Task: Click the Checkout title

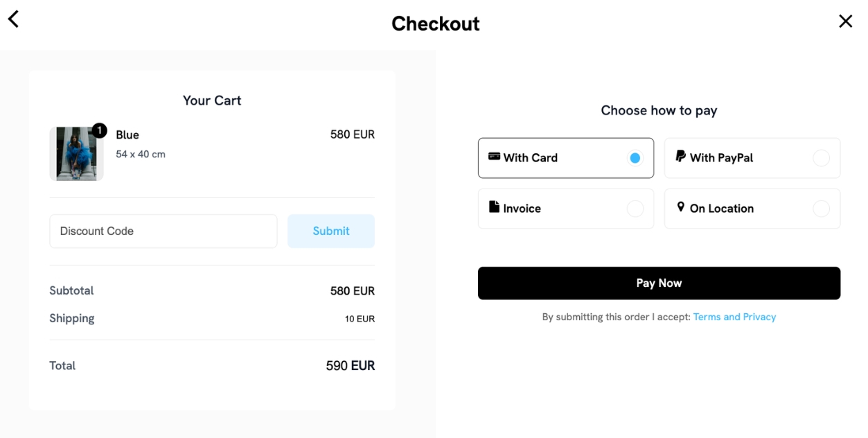Action: pyautogui.click(x=435, y=24)
